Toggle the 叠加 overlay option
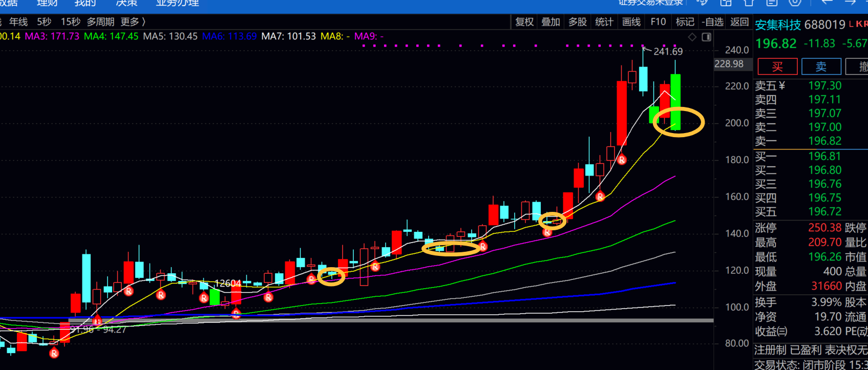This screenshot has width=868, height=370. point(551,22)
